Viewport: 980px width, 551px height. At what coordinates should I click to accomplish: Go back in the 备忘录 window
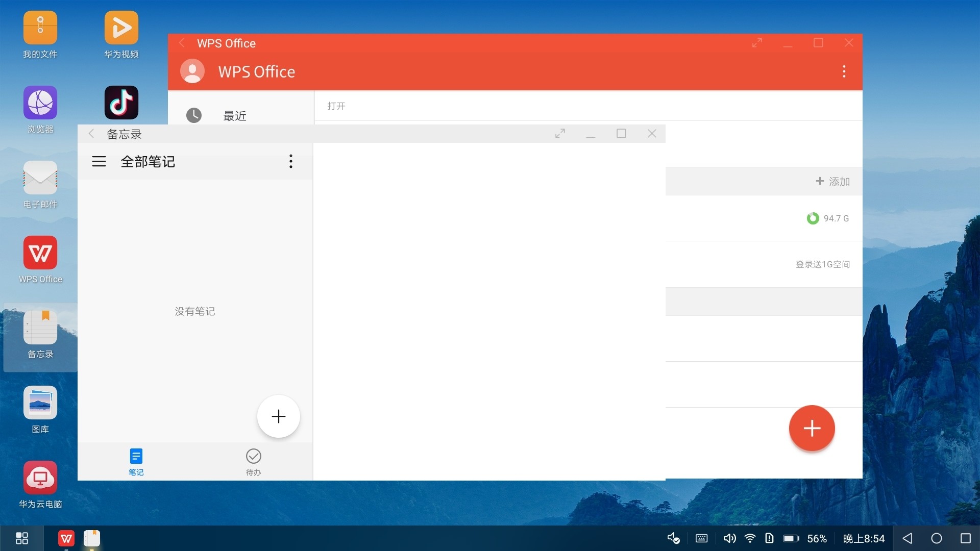click(91, 134)
